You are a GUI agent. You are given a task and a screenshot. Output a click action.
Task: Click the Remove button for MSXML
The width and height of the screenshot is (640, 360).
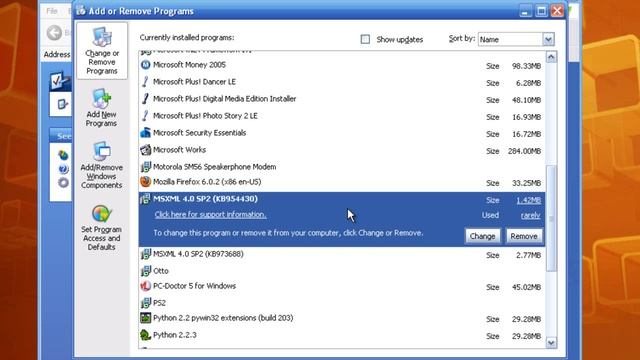pos(524,236)
